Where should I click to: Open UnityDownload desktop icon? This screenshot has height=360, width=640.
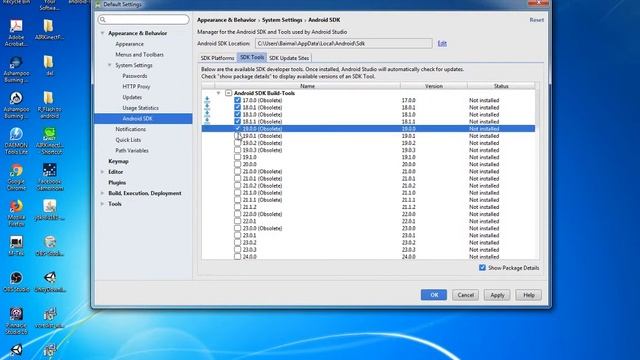(50, 282)
